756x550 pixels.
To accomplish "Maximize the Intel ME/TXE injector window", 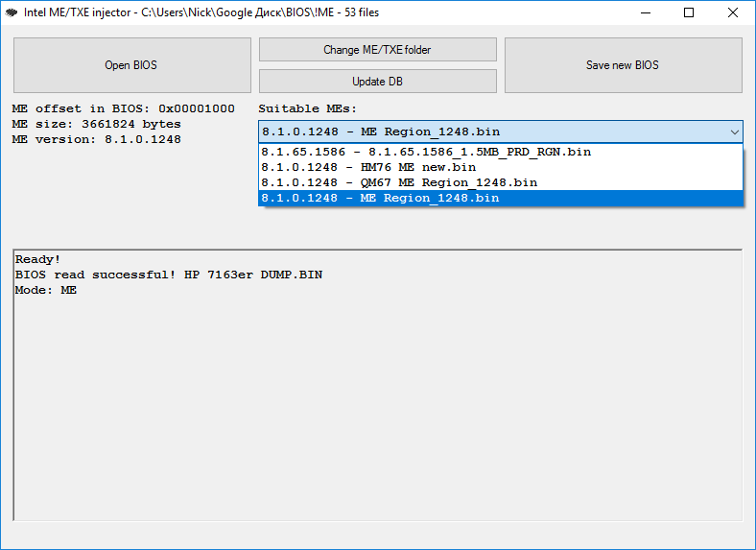I will [x=689, y=12].
